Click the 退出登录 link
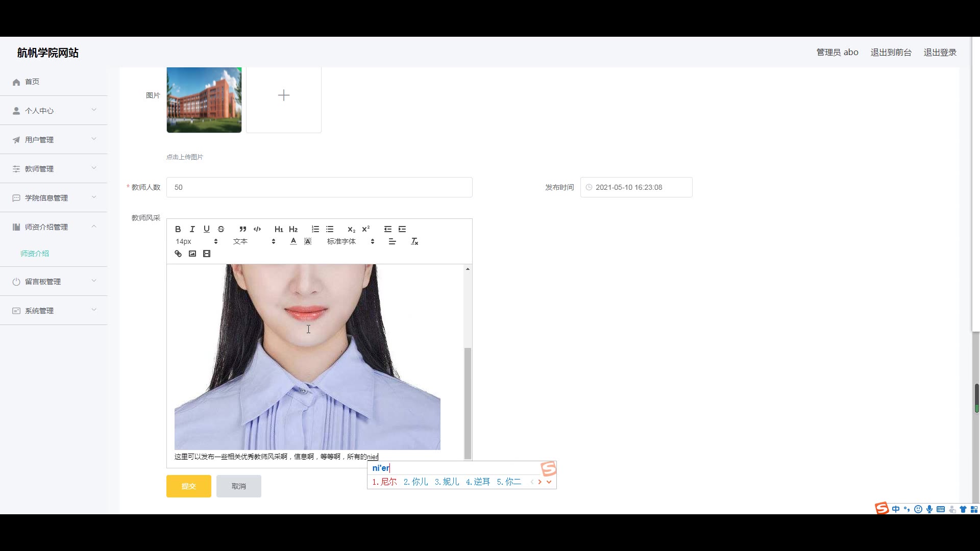Image resolution: width=980 pixels, height=551 pixels. point(940,52)
